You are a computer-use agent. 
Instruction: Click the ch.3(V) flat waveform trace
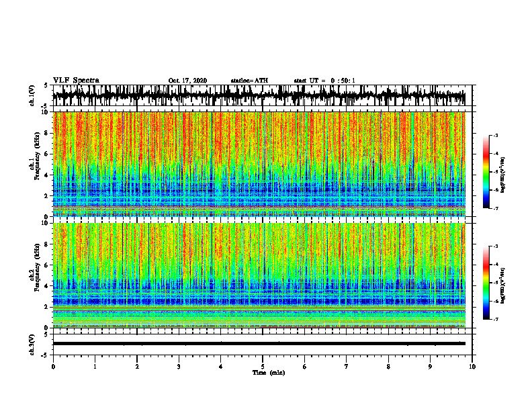[x=259, y=344]
